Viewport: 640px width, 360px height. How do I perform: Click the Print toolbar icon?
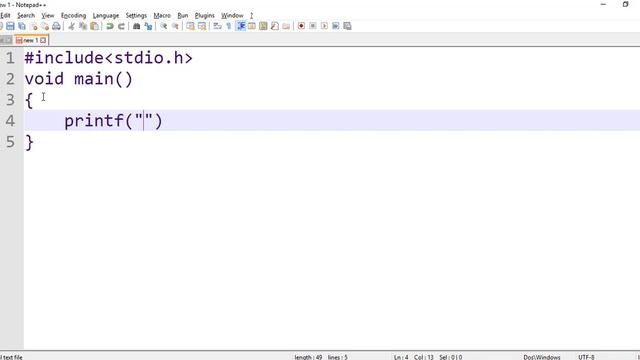tap(56, 26)
